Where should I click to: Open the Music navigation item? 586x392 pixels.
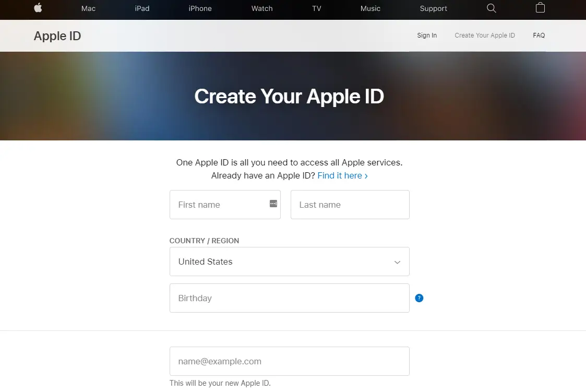[370, 8]
